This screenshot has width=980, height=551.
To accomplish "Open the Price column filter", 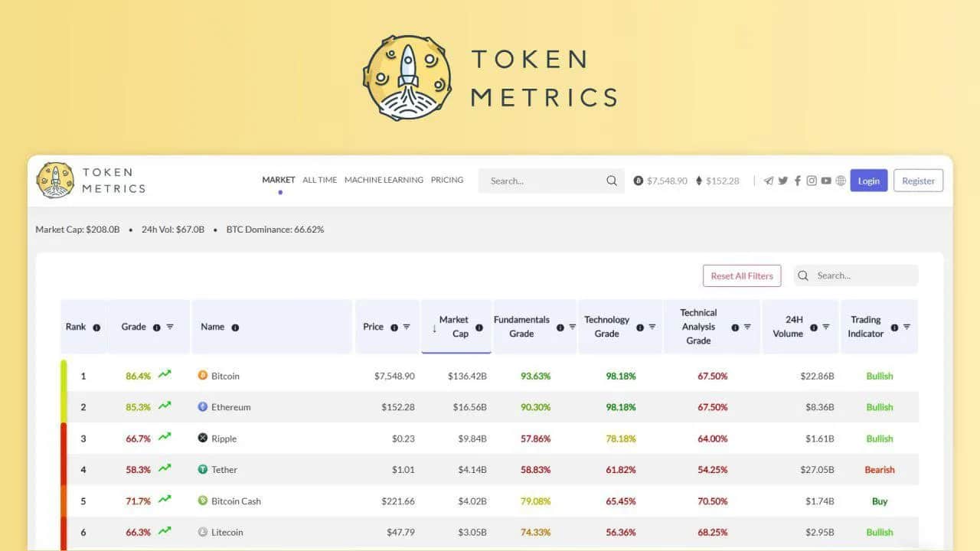I will (407, 327).
